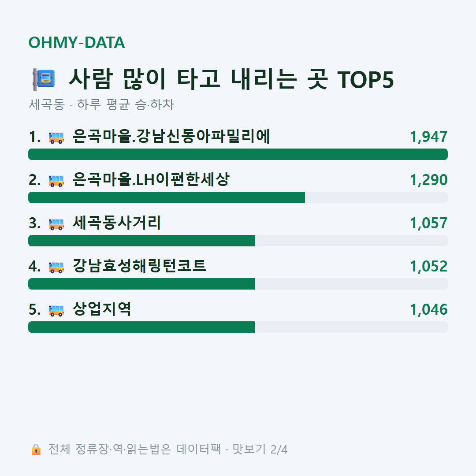This screenshot has width=476, height=476.
Task: Click the progress bar under 은곡마을.LH이편한세상
Action: click(238, 197)
